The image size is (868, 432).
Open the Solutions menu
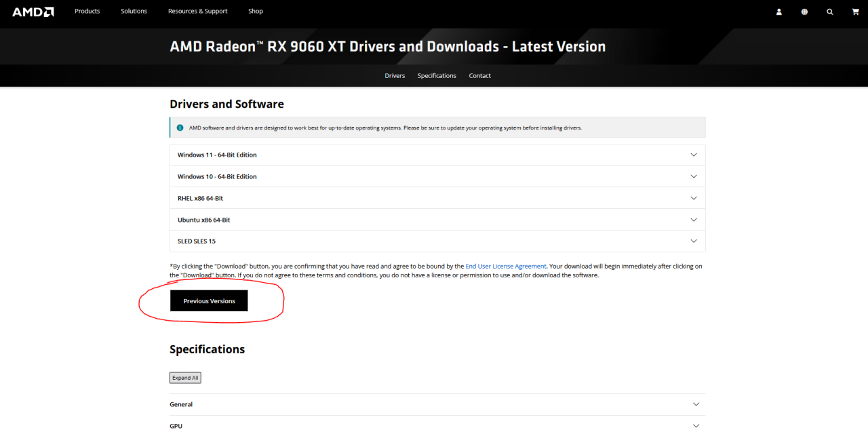tap(134, 12)
